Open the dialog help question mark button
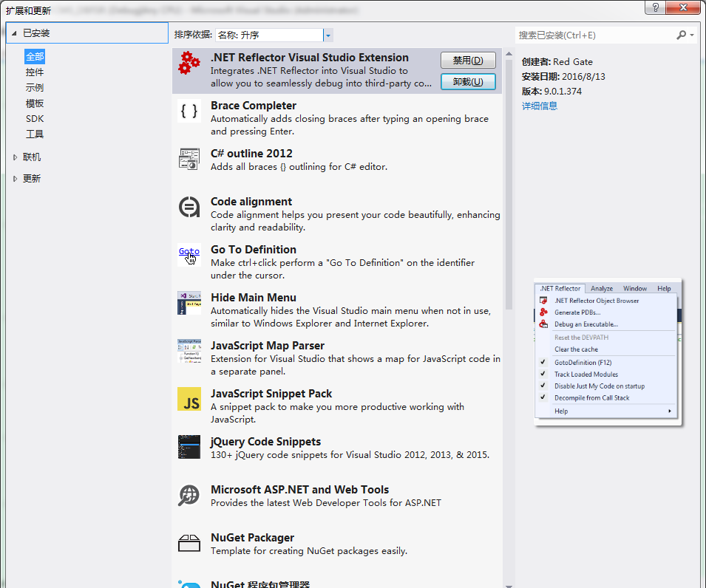Screen dimensions: 706x588 [655, 7]
